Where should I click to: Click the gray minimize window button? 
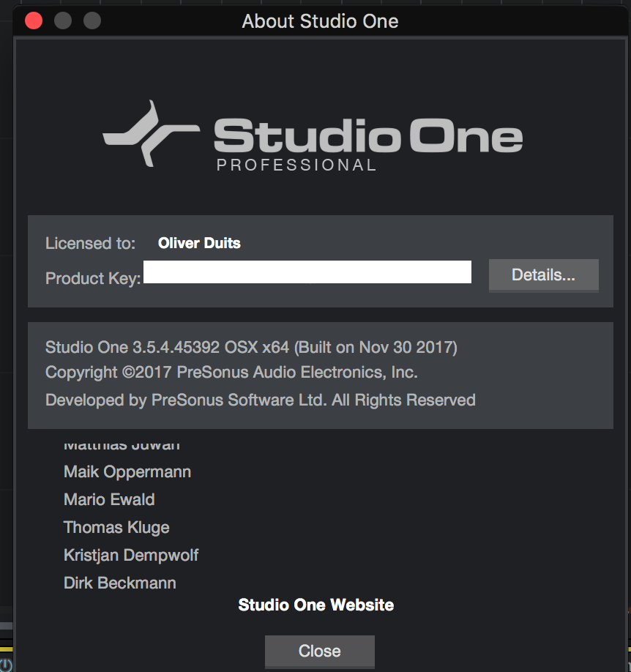coord(63,20)
